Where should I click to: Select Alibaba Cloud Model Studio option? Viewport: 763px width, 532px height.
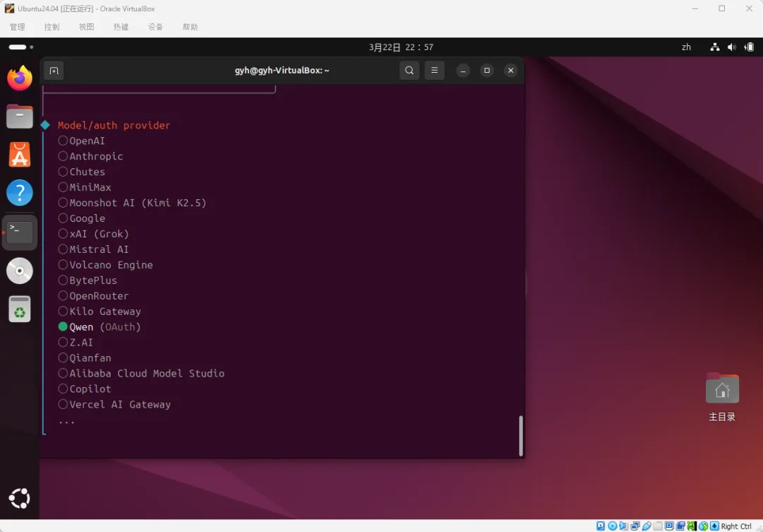[x=141, y=374]
